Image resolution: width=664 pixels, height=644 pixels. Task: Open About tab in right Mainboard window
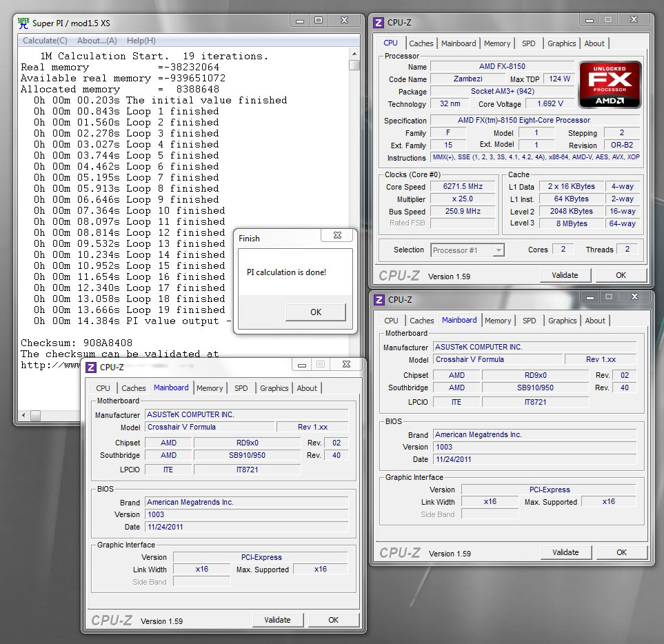point(595,321)
